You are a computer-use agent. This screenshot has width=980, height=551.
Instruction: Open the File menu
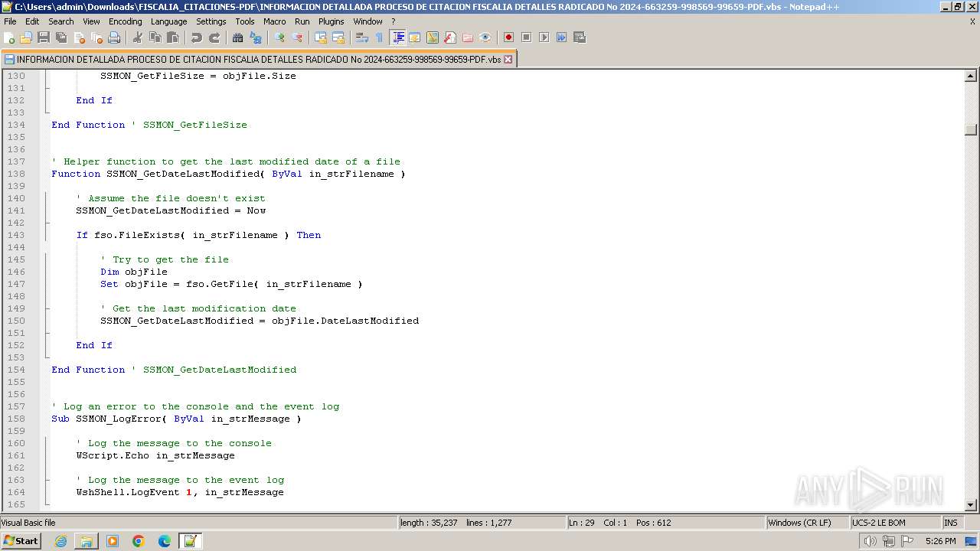pos(10,21)
